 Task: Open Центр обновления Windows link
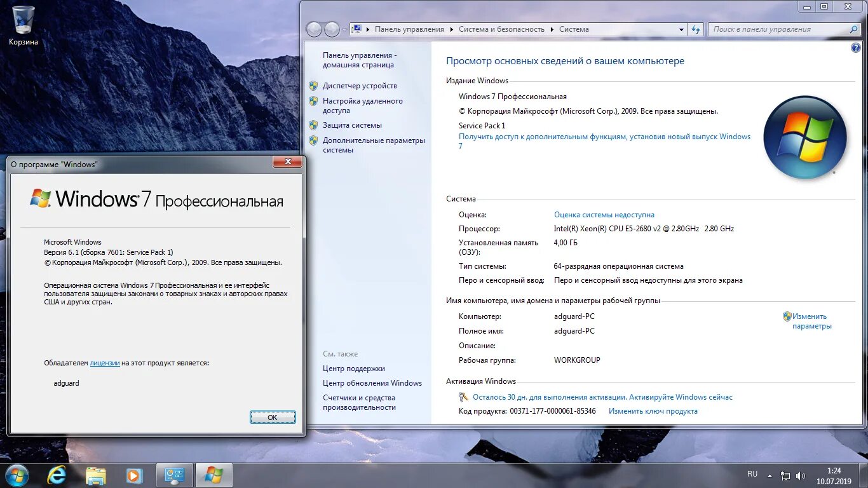(x=372, y=383)
